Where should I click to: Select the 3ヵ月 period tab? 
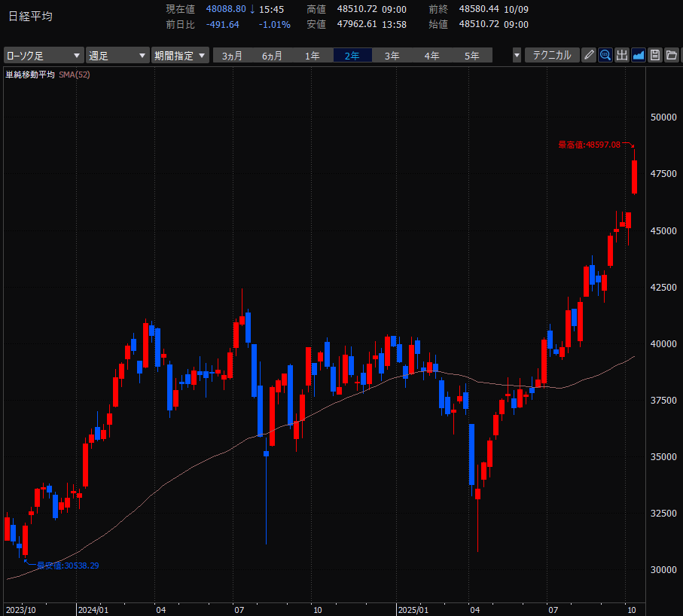point(232,56)
